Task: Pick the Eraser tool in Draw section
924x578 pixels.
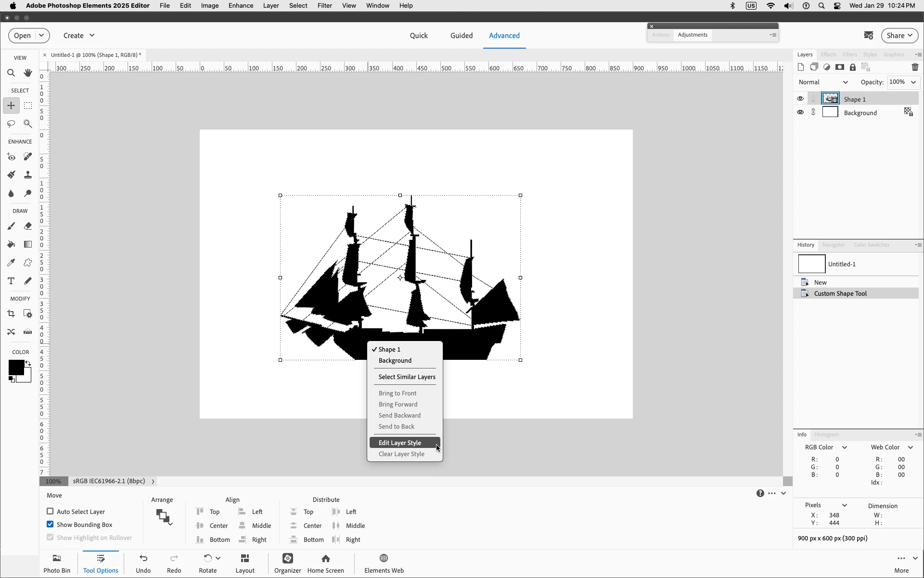Action: (x=28, y=226)
